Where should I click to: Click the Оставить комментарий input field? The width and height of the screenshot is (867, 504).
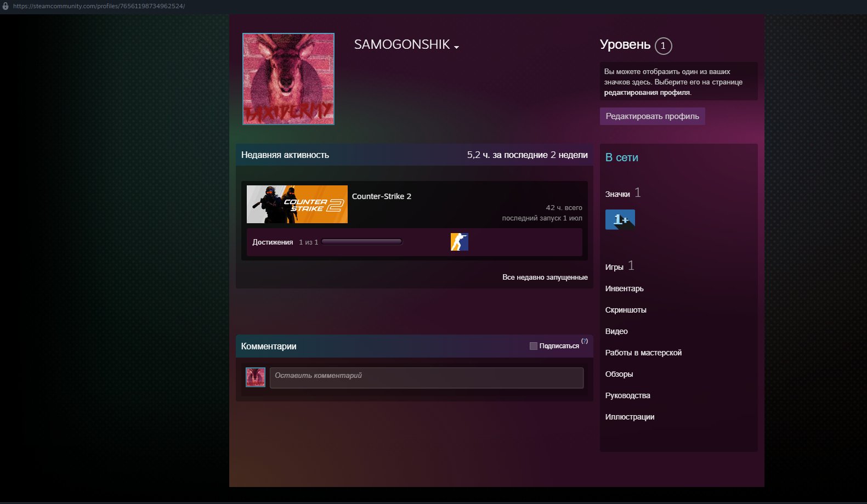427,378
